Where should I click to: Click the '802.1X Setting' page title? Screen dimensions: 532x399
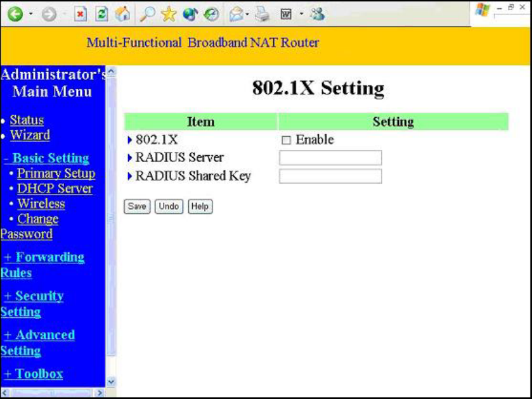(318, 88)
